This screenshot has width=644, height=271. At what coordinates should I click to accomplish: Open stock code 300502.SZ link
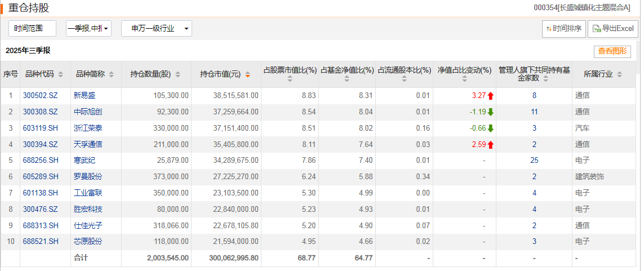click(x=40, y=96)
